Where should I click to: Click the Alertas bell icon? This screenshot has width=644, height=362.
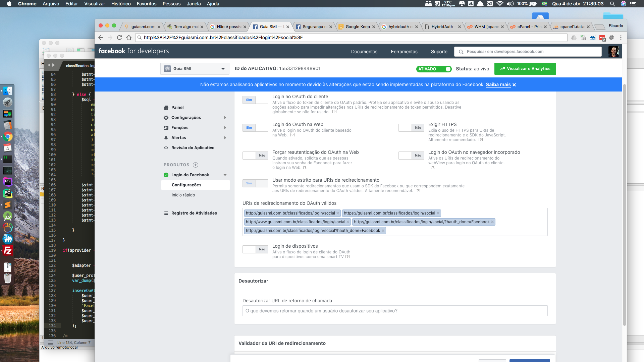point(166,138)
